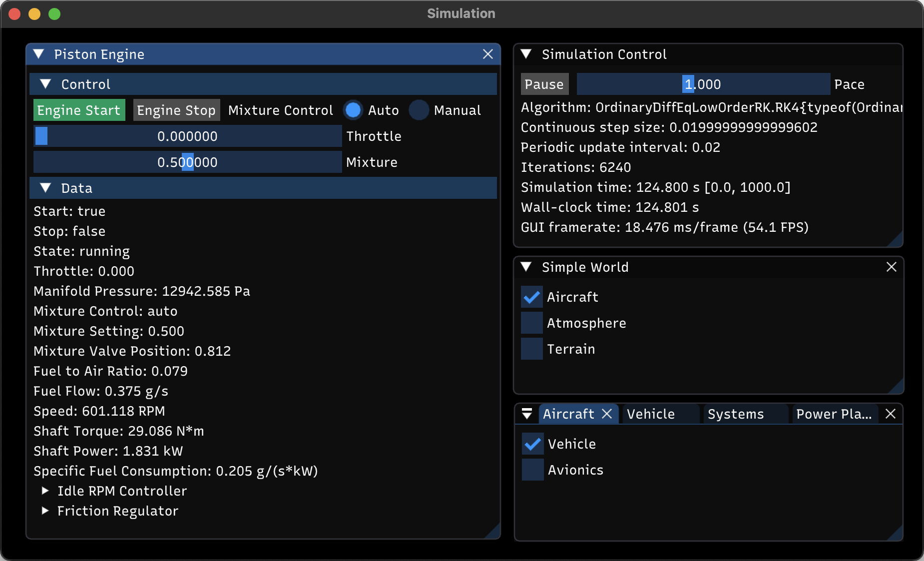Close the Simple World panel
Image resolution: width=924 pixels, height=561 pixels.
click(x=891, y=267)
